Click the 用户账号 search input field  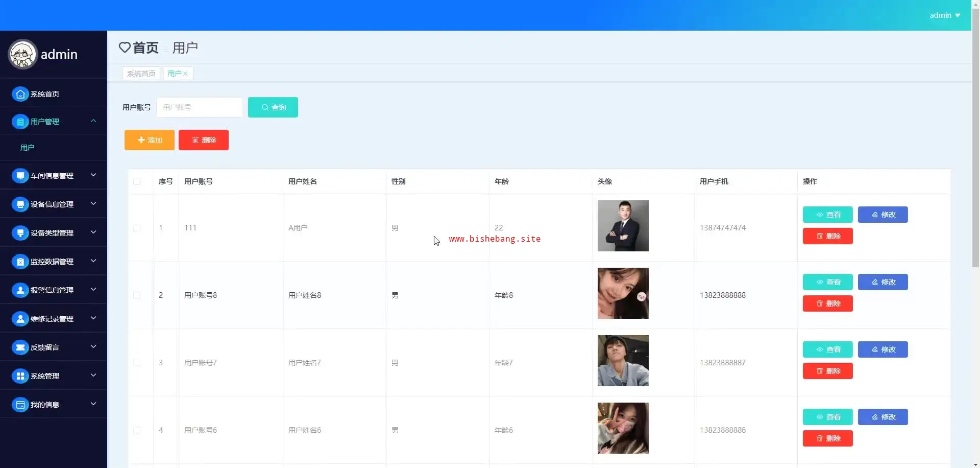pos(200,107)
